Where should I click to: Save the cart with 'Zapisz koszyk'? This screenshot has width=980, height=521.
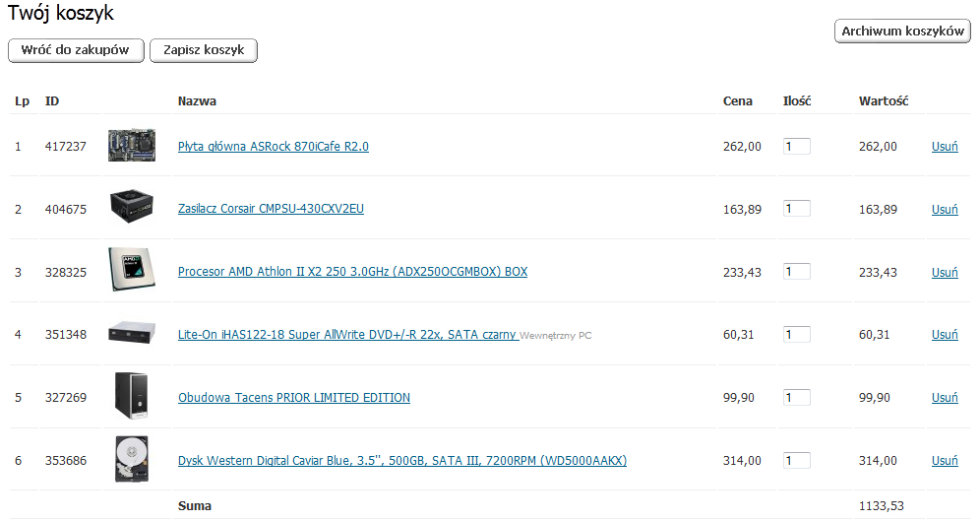tap(204, 50)
